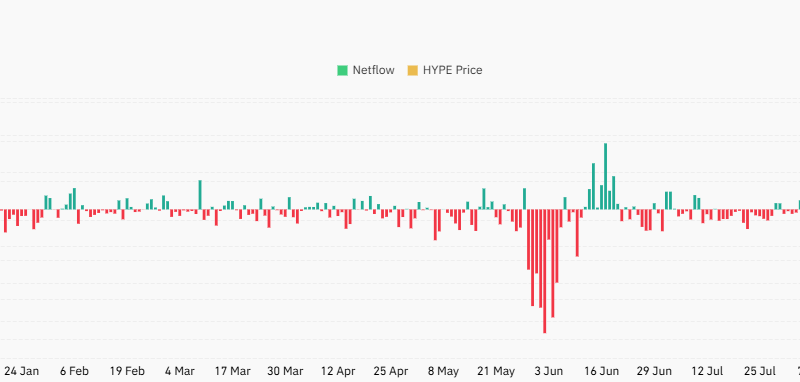The width and height of the screenshot is (800, 382).
Task: Click the 4 Mar axis label
Action: click(x=180, y=371)
